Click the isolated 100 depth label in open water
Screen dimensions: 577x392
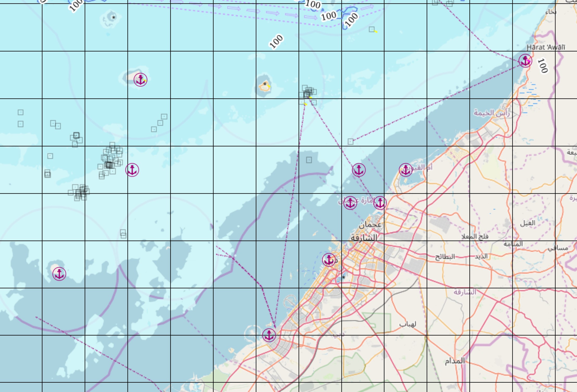(x=276, y=41)
